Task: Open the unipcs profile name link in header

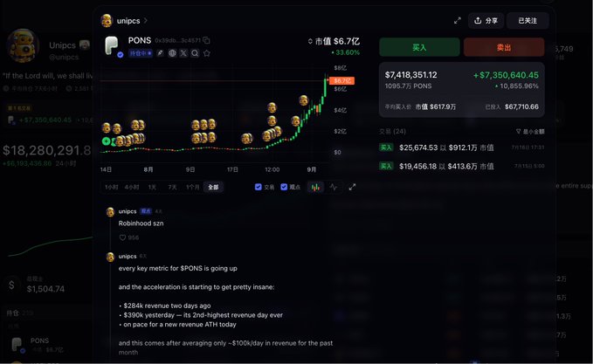Action: [x=128, y=21]
